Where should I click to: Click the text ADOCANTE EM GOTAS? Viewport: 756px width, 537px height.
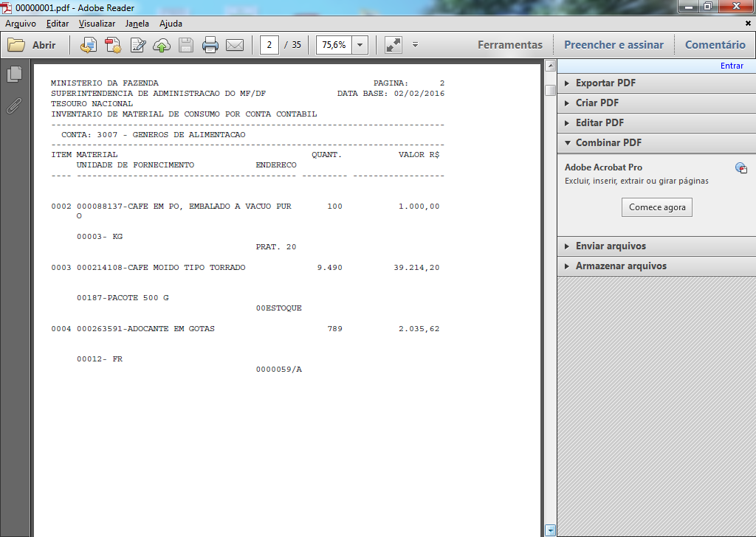coord(171,329)
